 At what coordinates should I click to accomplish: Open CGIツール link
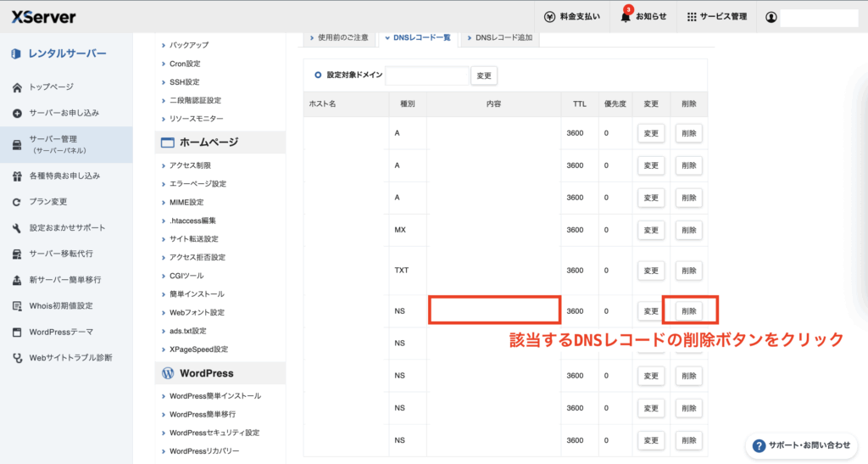point(186,276)
